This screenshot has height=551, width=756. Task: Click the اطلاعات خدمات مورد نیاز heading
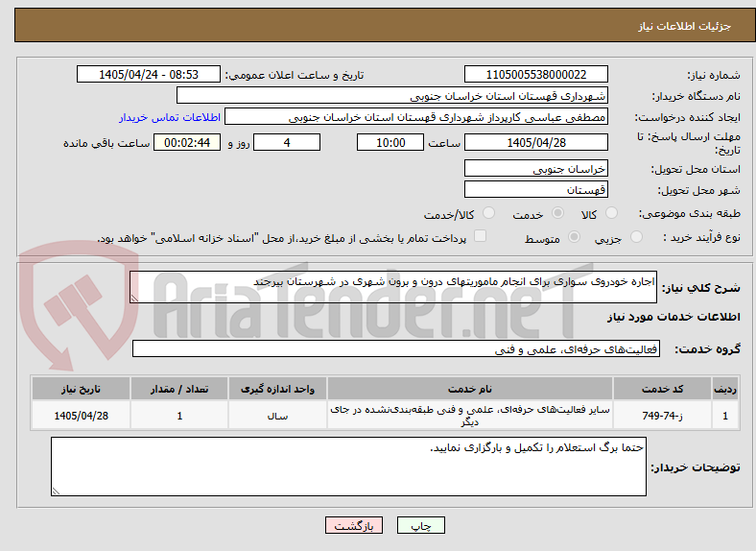pos(673,317)
